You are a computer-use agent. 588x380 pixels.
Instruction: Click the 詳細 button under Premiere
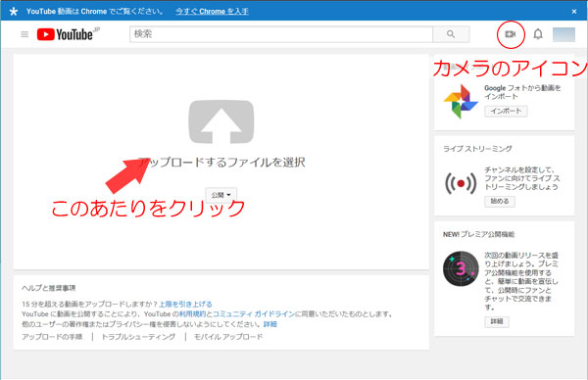point(497,321)
